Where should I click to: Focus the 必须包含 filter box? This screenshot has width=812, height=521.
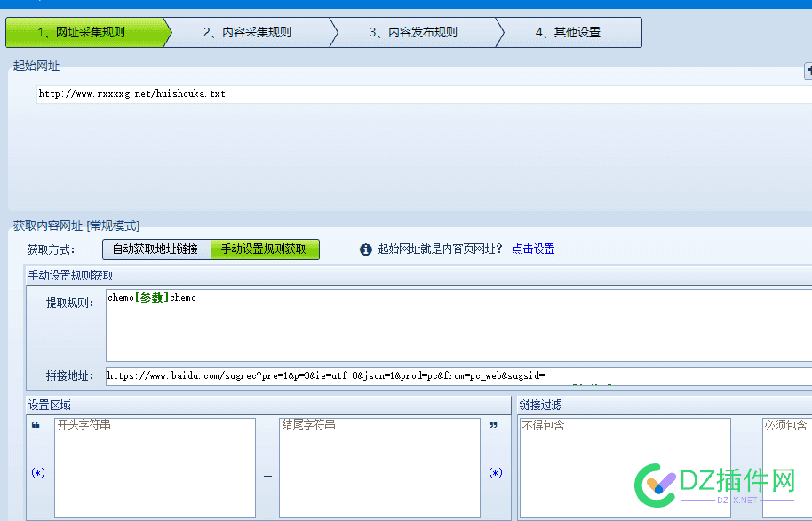787,468
